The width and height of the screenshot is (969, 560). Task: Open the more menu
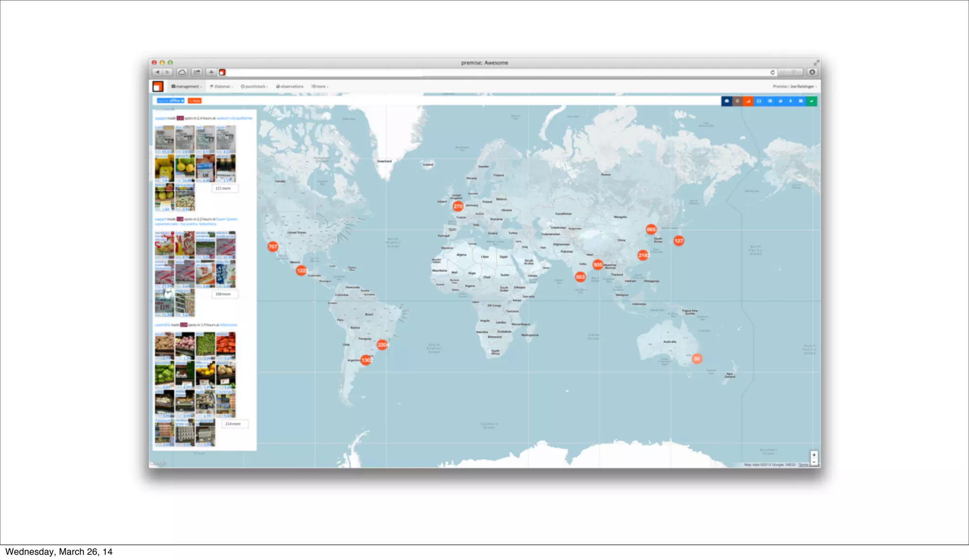coord(320,87)
